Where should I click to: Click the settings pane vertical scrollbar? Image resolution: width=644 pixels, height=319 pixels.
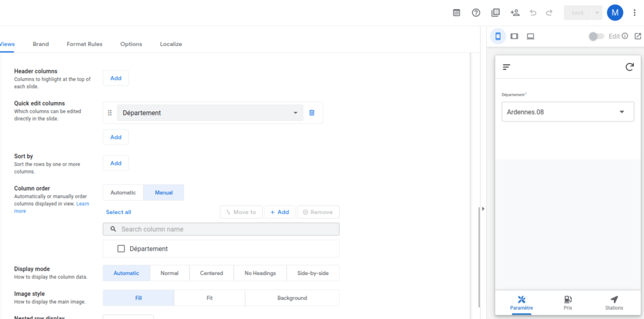click(x=478, y=257)
